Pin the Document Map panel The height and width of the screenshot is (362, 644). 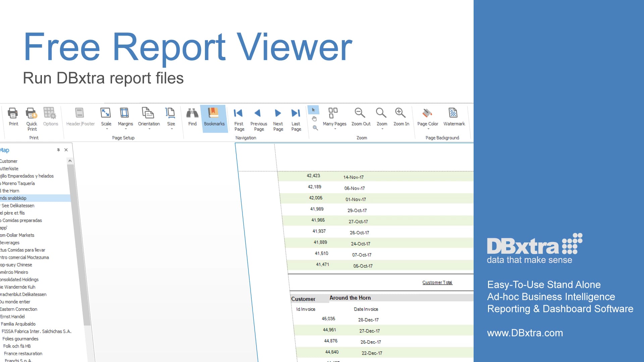(58, 150)
